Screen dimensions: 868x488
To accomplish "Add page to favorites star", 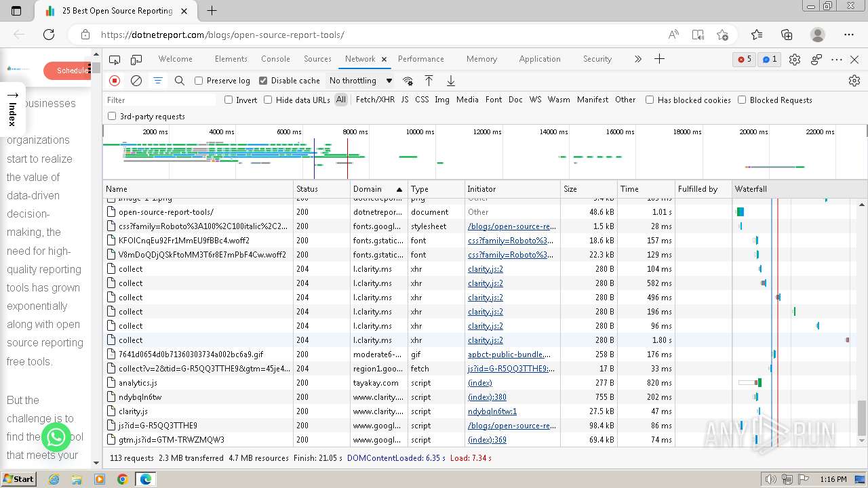I will click(x=722, y=35).
